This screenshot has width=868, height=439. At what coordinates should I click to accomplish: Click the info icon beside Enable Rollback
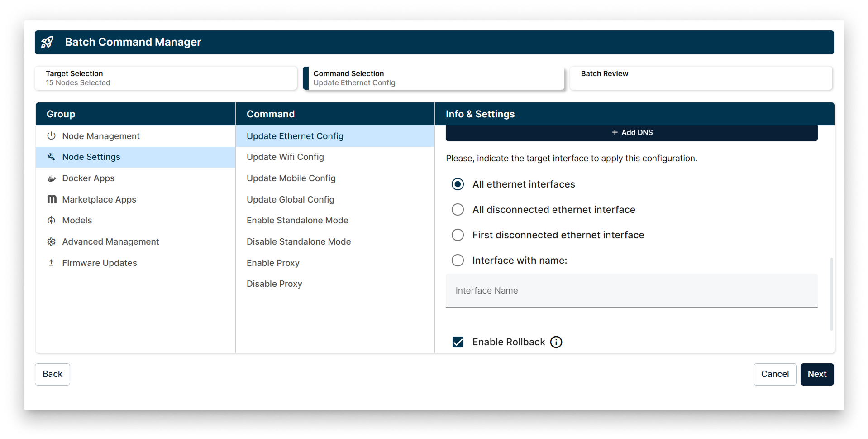(x=556, y=342)
